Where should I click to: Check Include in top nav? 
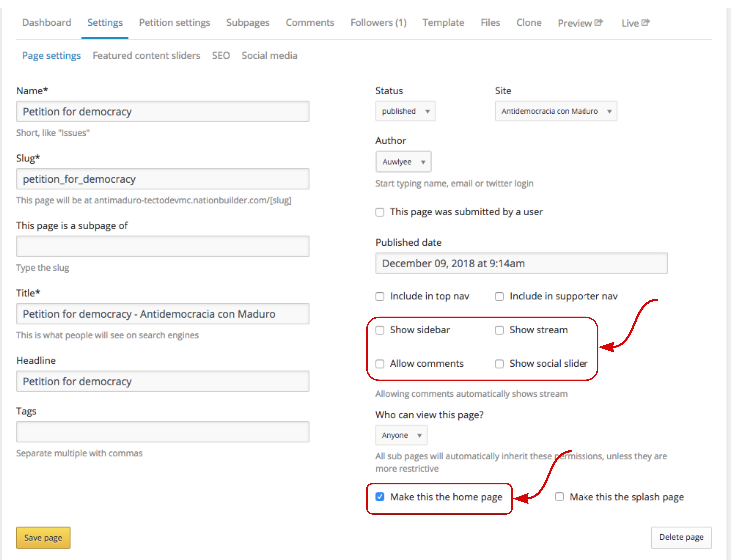(x=380, y=296)
